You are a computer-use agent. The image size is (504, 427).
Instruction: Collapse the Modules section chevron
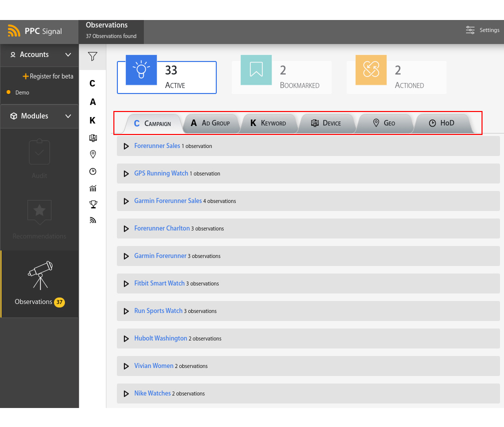68,116
